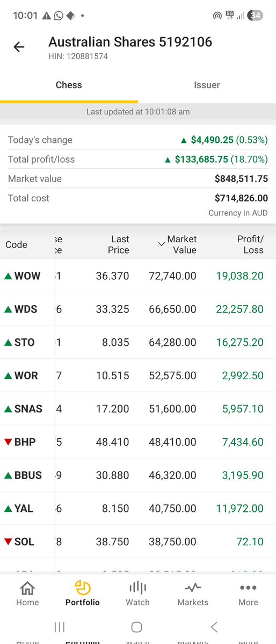Tap Last updated at 10:01:08 am banner
Screen dimensions: 276x644
138,112
